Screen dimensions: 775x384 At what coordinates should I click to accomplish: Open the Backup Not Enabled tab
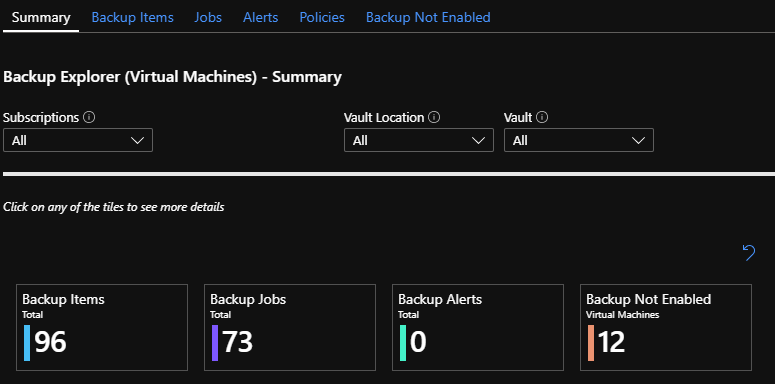tap(428, 17)
